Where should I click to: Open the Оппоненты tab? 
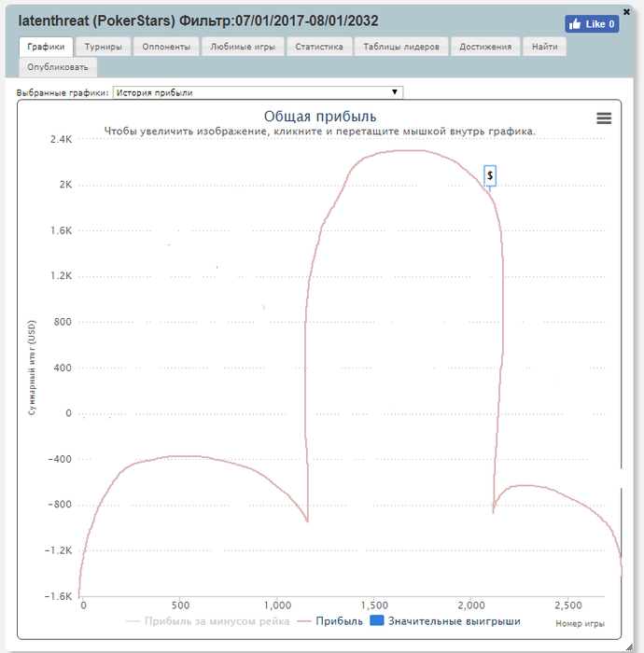pos(166,47)
